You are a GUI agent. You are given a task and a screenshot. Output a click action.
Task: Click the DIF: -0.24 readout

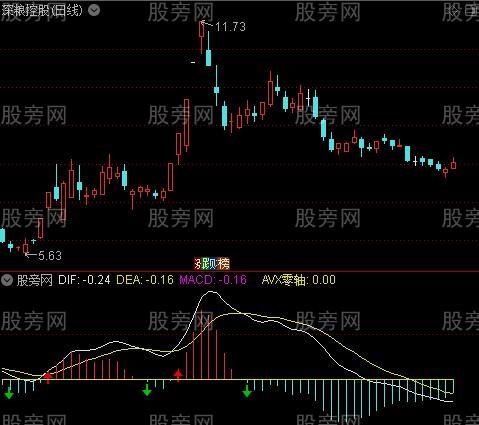[x=84, y=280]
